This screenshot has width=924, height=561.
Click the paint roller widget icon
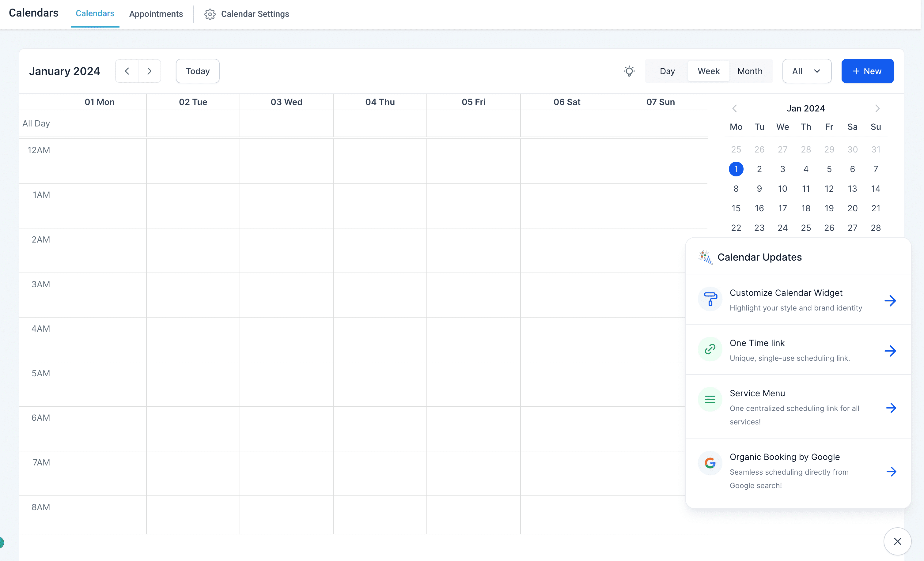710,299
